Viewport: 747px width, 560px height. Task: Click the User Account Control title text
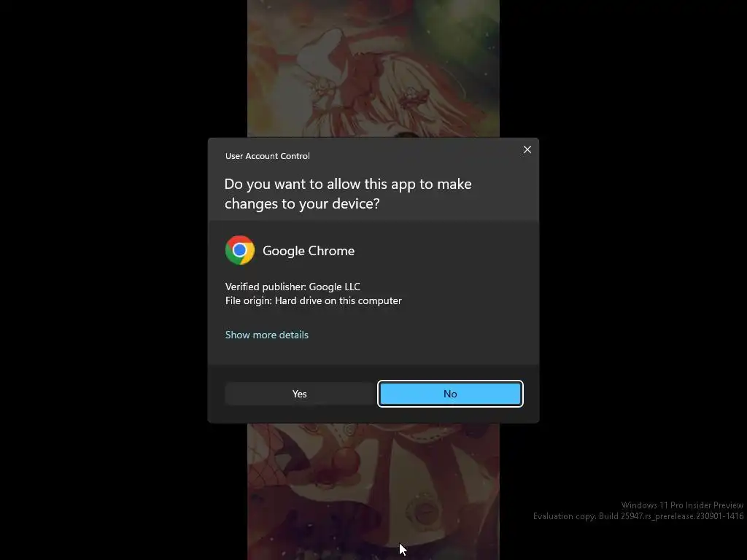point(267,156)
